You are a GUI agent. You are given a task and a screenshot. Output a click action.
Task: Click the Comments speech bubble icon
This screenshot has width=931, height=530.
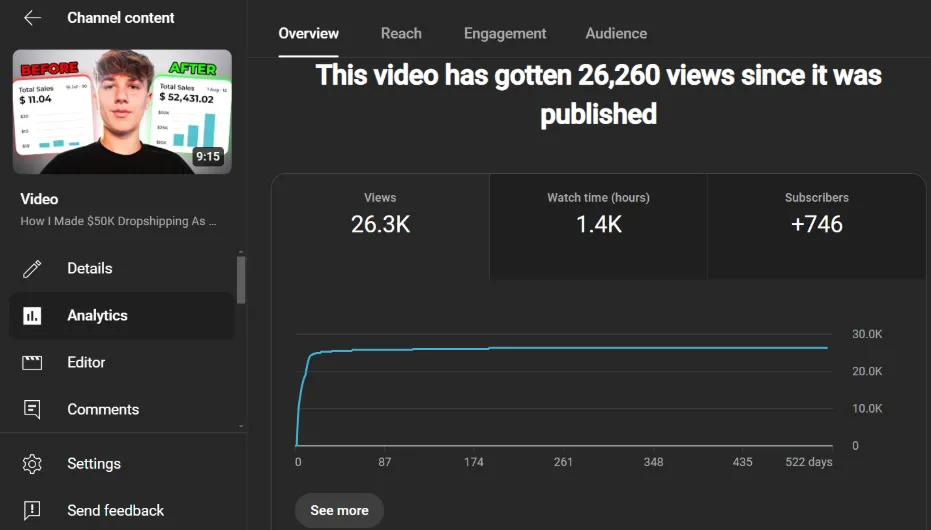click(32, 410)
